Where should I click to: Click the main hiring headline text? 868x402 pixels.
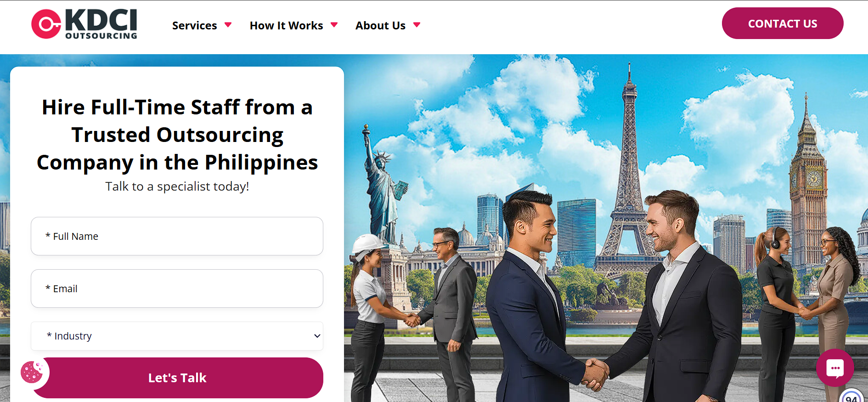pyautogui.click(x=177, y=135)
